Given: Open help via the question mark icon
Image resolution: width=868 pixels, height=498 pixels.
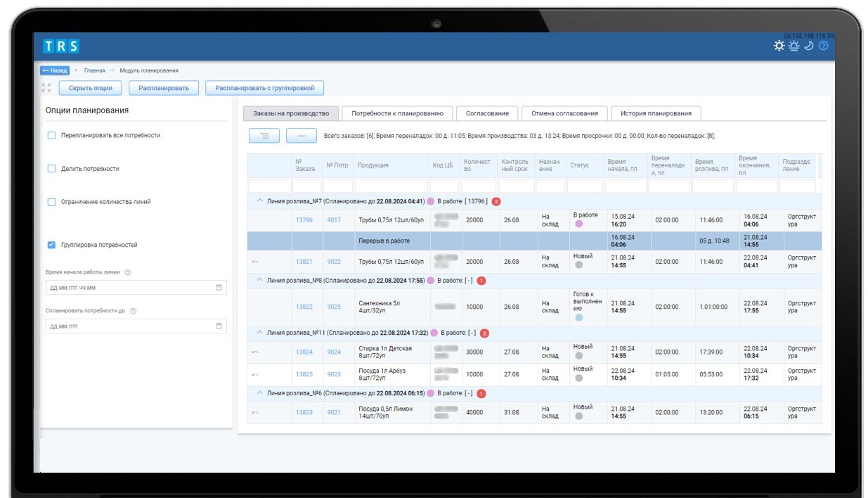Looking at the screenshot, I should point(824,46).
